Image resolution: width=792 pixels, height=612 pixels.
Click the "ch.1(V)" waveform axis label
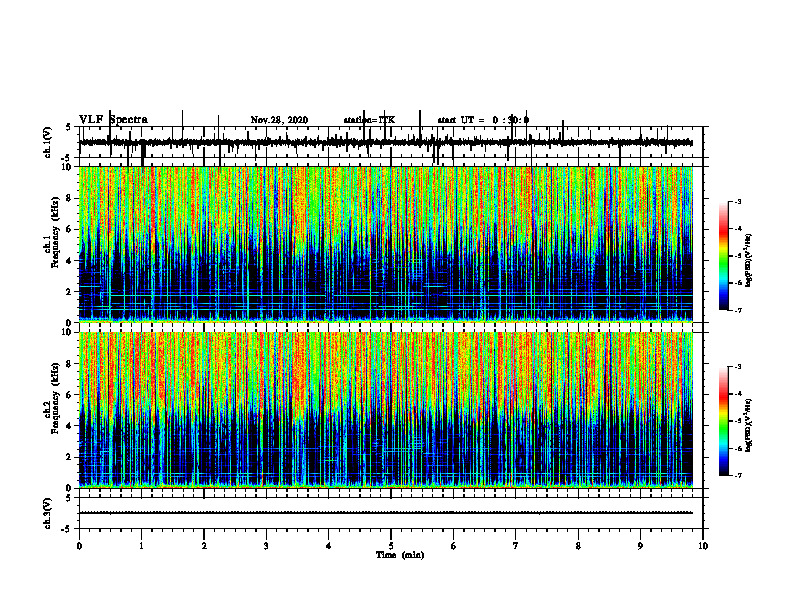(48, 142)
